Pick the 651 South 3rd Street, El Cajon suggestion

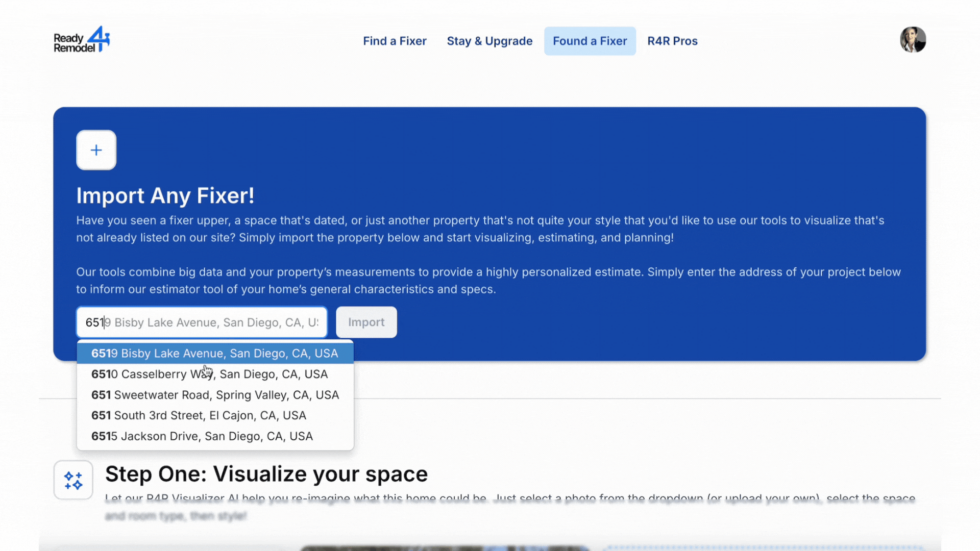click(x=199, y=415)
